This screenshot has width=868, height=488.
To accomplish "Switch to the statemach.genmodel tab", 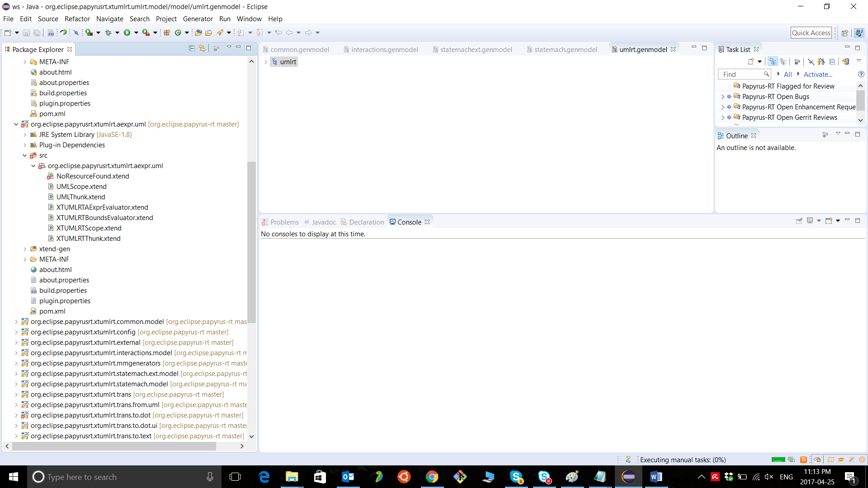I will point(565,50).
